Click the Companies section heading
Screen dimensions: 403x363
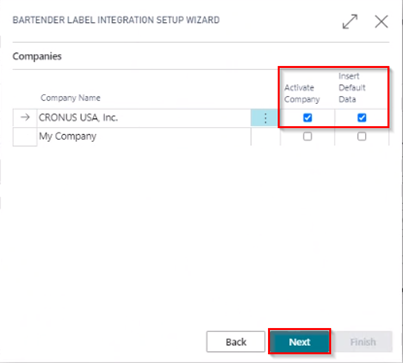37,56
